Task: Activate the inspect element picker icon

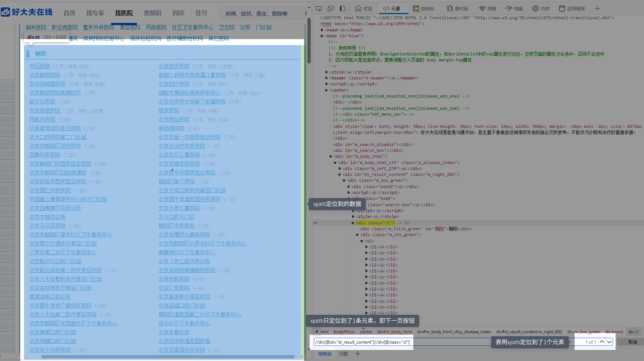Action: point(319,8)
